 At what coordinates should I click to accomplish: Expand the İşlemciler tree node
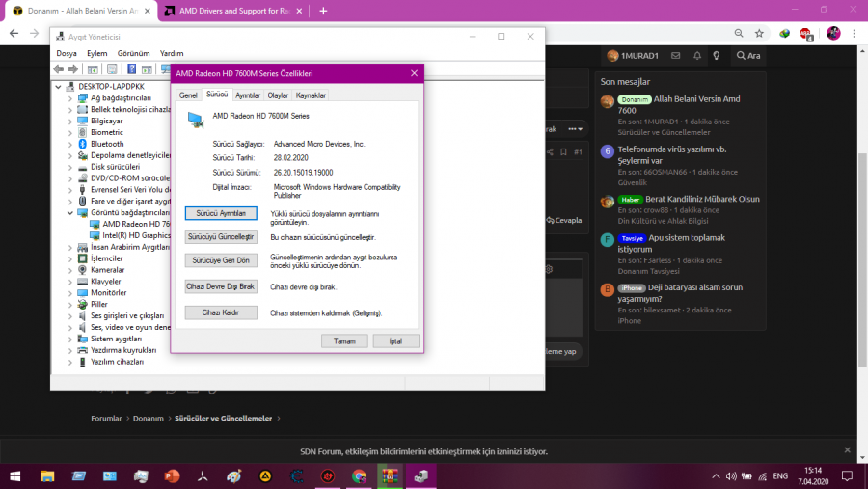click(x=70, y=258)
